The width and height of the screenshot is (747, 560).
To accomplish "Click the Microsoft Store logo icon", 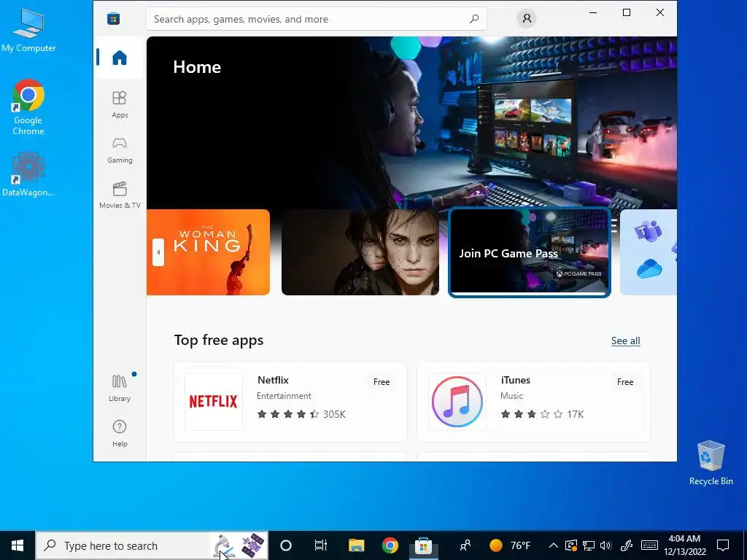I will pyautogui.click(x=113, y=18).
